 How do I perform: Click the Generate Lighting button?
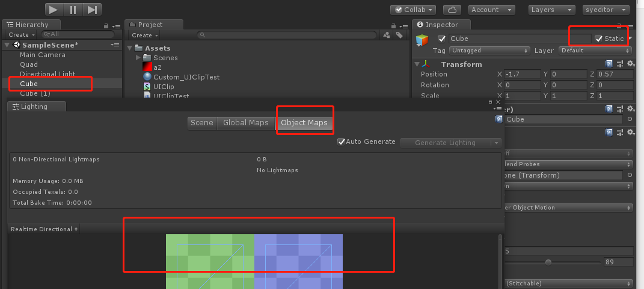pos(445,143)
